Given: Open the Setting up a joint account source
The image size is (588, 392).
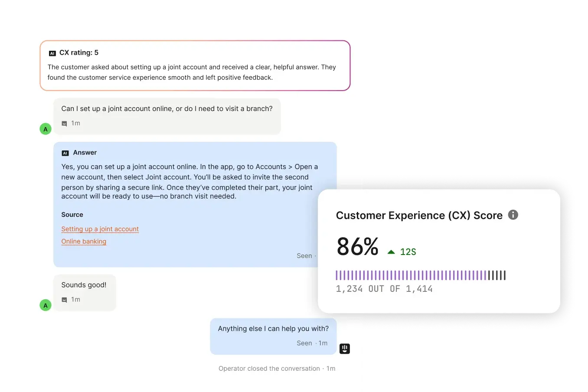Looking at the screenshot, I should (x=100, y=229).
